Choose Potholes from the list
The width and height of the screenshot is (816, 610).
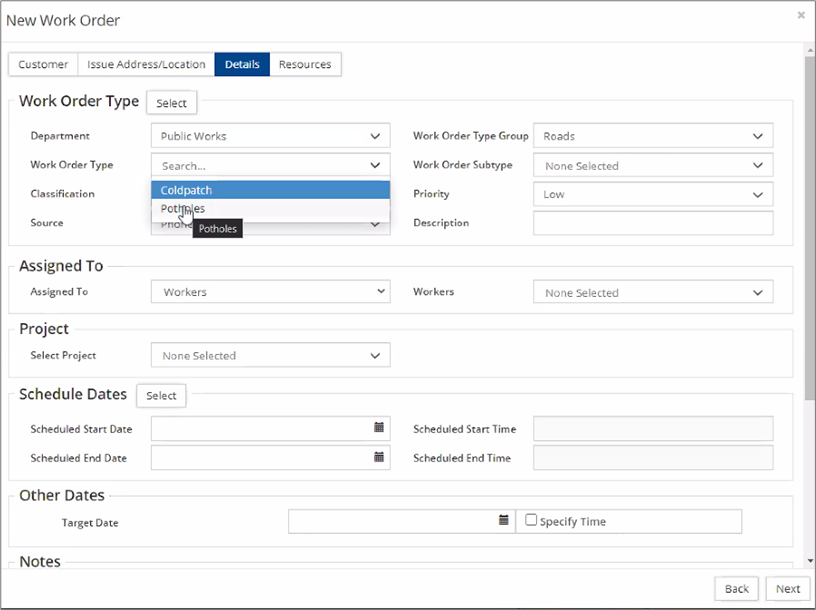click(270, 209)
